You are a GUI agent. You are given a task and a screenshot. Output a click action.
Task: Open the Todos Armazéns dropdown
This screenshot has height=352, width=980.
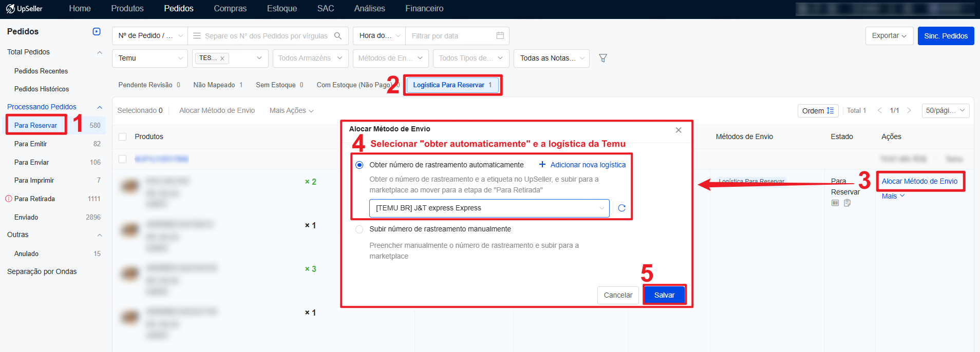(311, 58)
